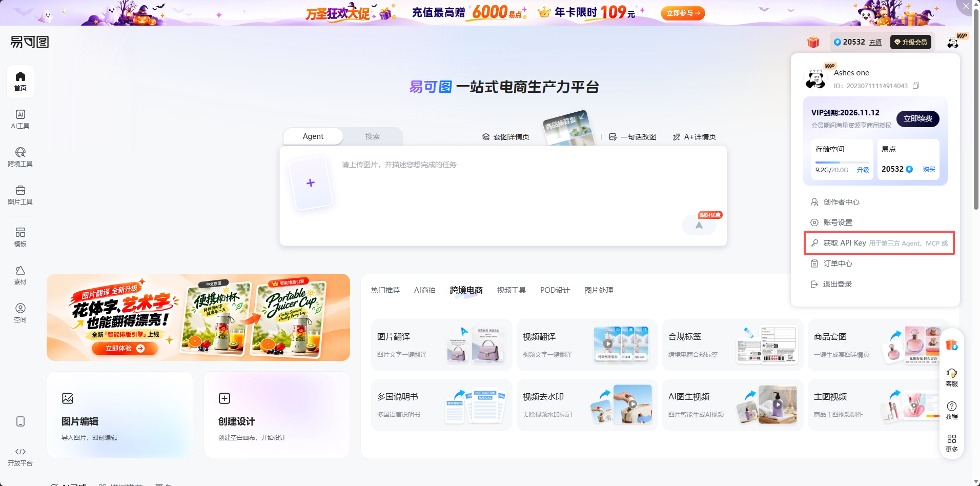Click the send arrow button in Agent box

coord(699,225)
